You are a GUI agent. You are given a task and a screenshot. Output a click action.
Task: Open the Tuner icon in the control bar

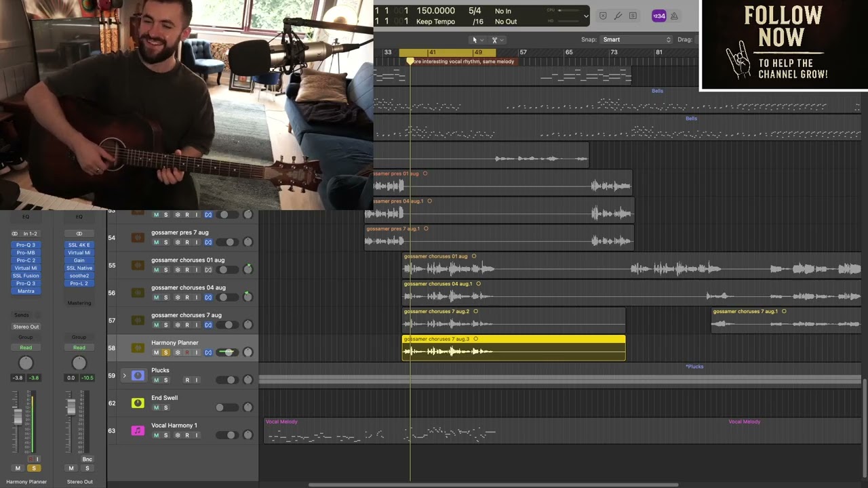618,16
